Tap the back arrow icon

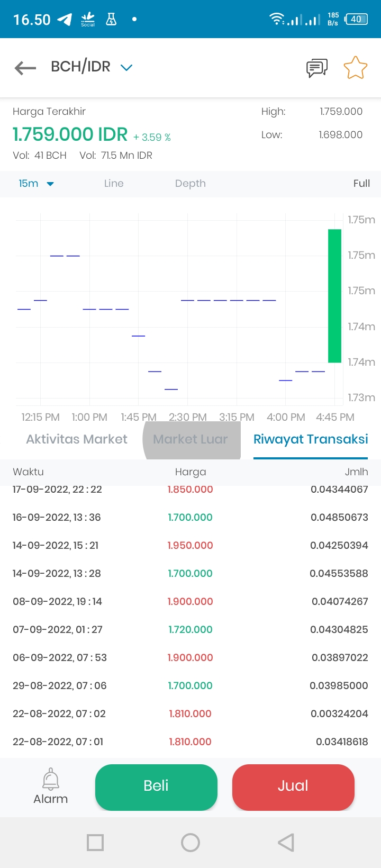pyautogui.click(x=25, y=68)
